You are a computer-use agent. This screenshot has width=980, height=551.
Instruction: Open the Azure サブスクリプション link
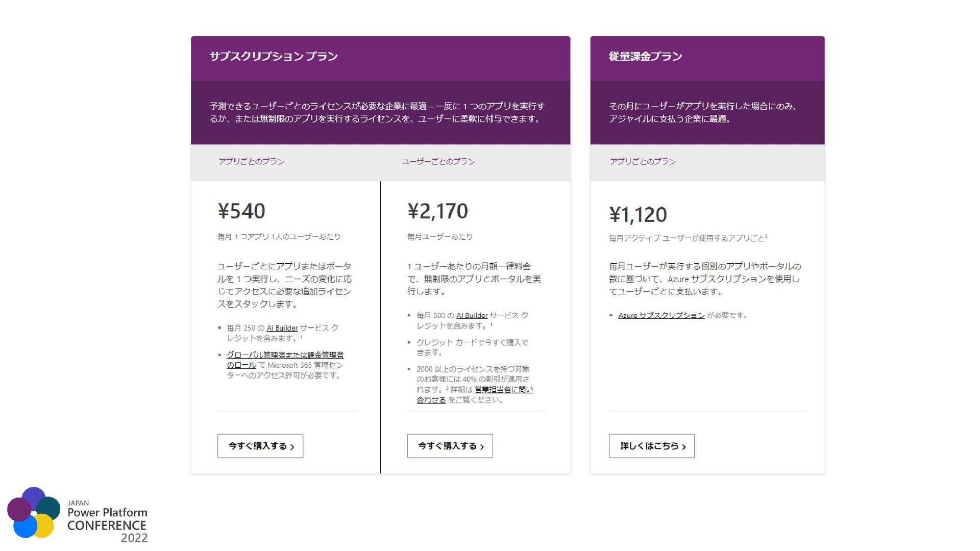coord(661,315)
